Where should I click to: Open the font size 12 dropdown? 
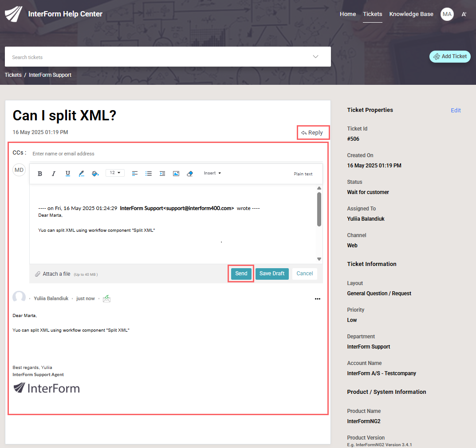point(115,173)
